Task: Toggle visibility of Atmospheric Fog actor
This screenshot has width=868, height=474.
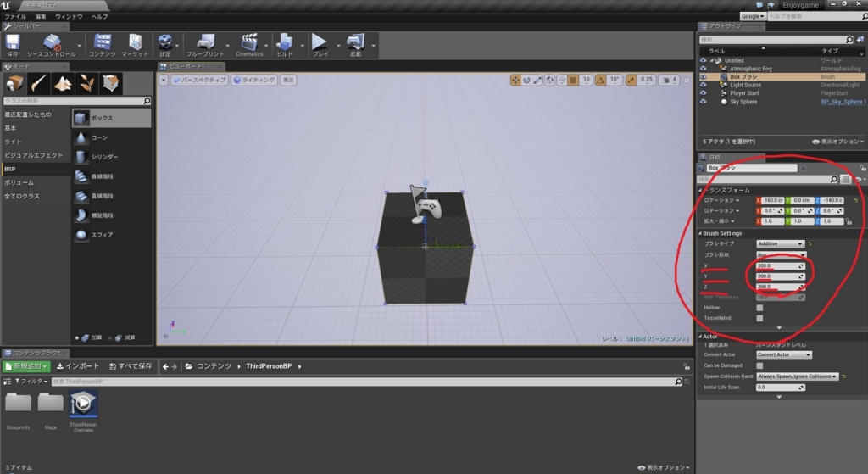Action: pyautogui.click(x=703, y=69)
